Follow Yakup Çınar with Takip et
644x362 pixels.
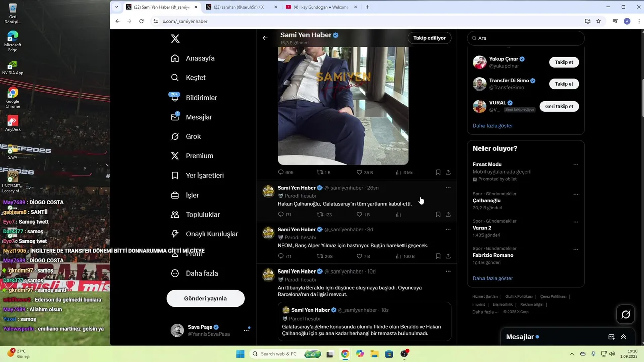pos(564,62)
